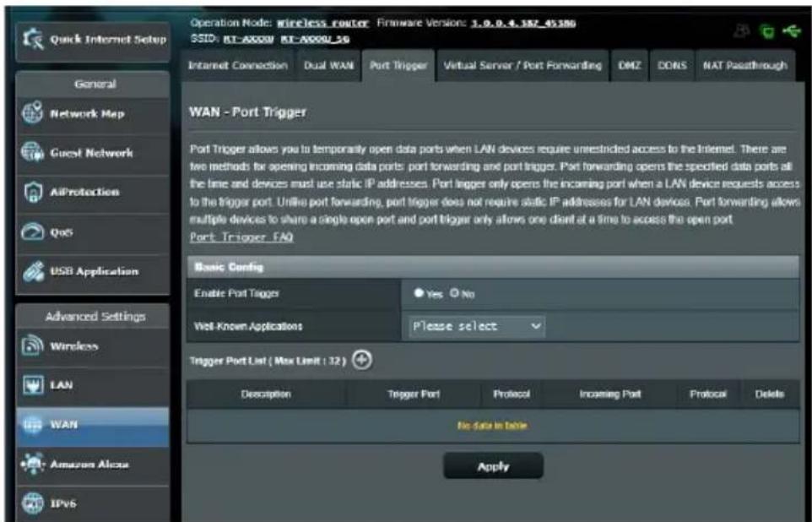Select No for Enable Port Trigger
812x522 pixels.
(454, 293)
